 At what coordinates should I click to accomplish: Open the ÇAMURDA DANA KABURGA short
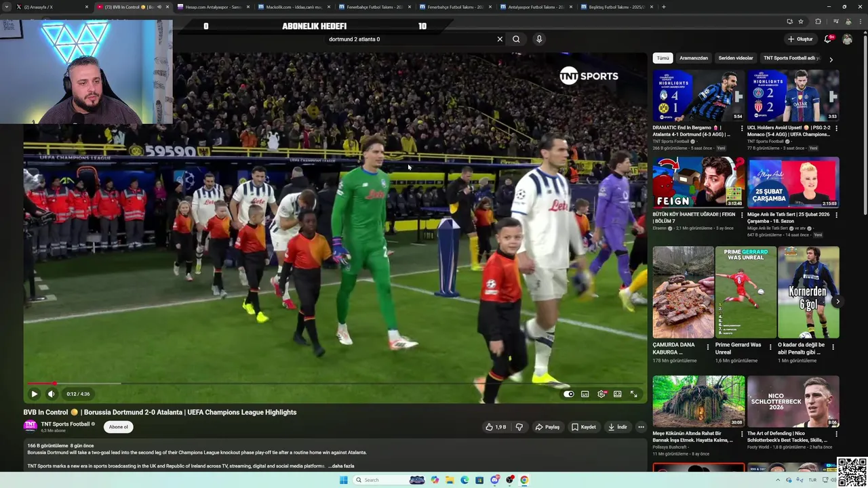[x=683, y=292]
